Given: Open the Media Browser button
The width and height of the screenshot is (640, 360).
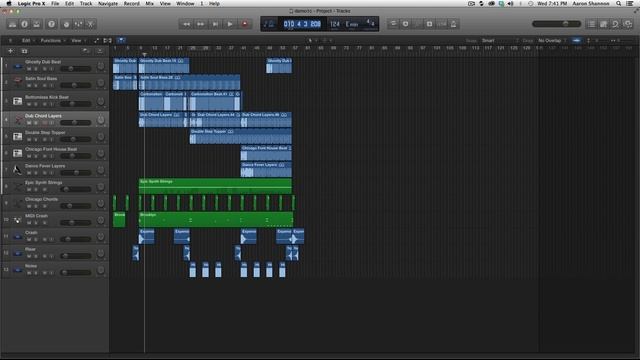Looking at the screenshot, I should click(628, 24).
